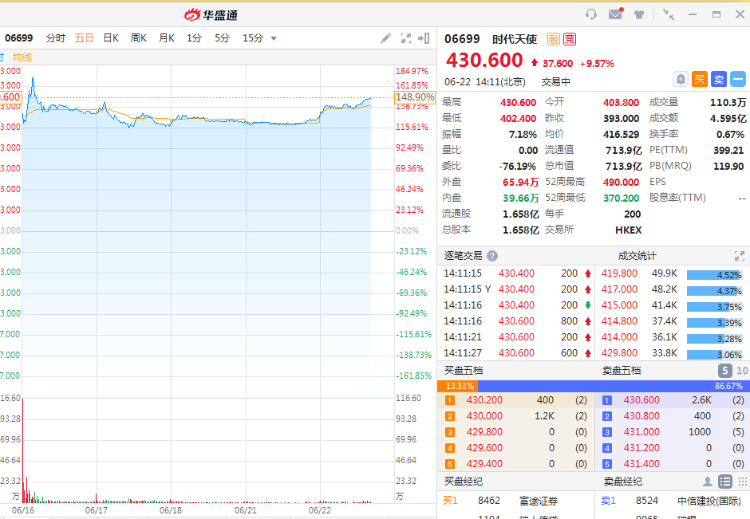Switch broker queue to list view
Viewport: 750px width, 519px height.
coord(725,481)
